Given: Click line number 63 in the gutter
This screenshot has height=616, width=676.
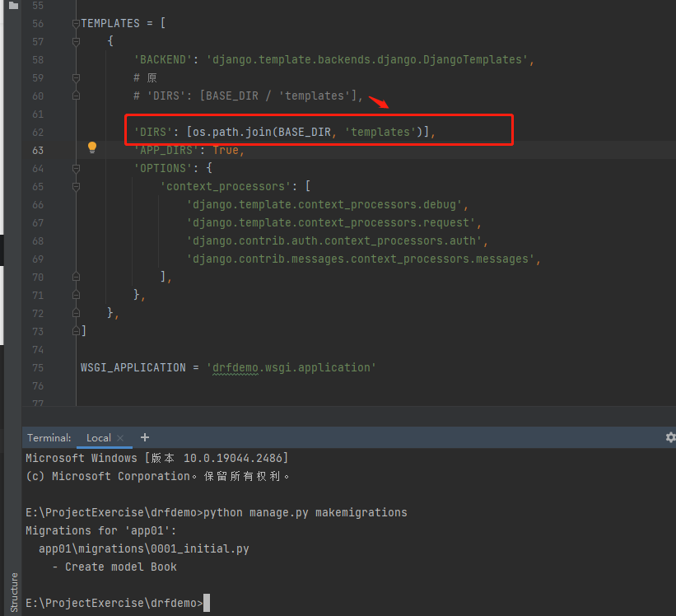Looking at the screenshot, I should (x=38, y=150).
